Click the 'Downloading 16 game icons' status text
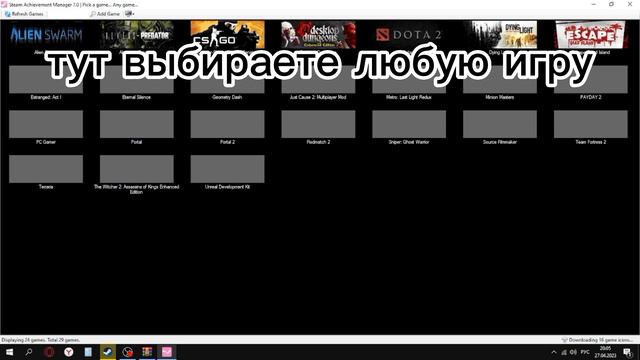Viewport: 640px width, 360px height. coord(600,340)
